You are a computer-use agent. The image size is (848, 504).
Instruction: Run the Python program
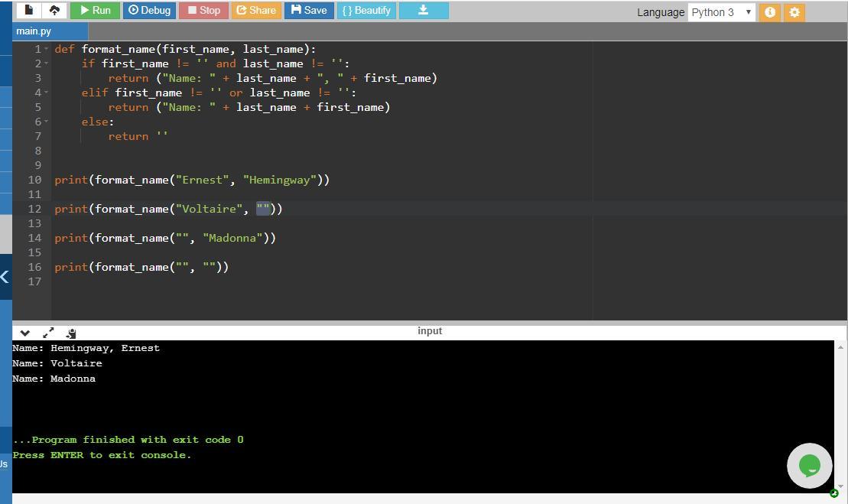click(95, 10)
